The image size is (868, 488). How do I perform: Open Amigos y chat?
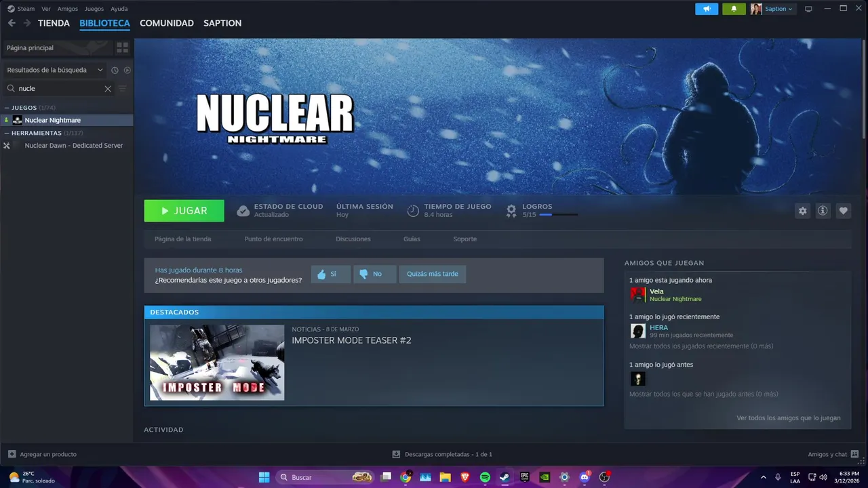[x=833, y=454]
